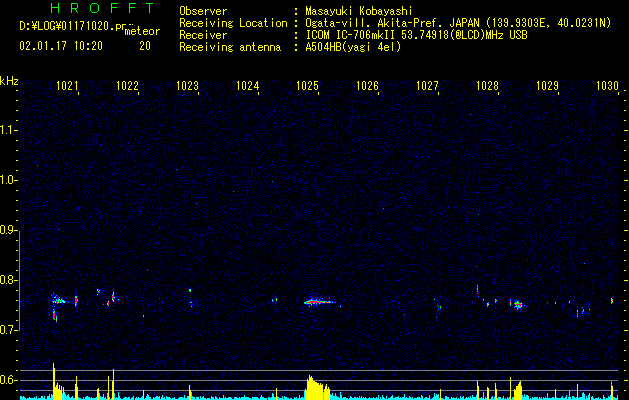The image size is (629, 400).
Task: Click the number 20 under meteor
Action: point(145,46)
